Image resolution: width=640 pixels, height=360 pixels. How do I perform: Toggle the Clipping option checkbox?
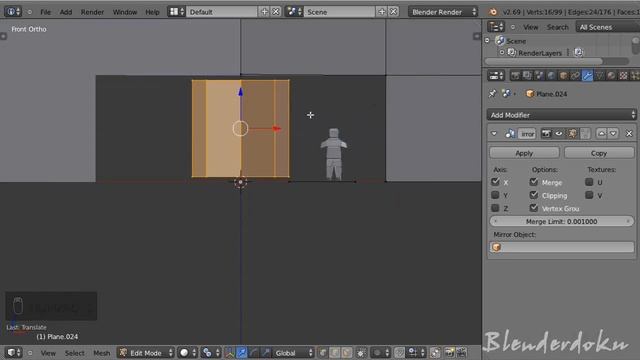[x=533, y=195]
